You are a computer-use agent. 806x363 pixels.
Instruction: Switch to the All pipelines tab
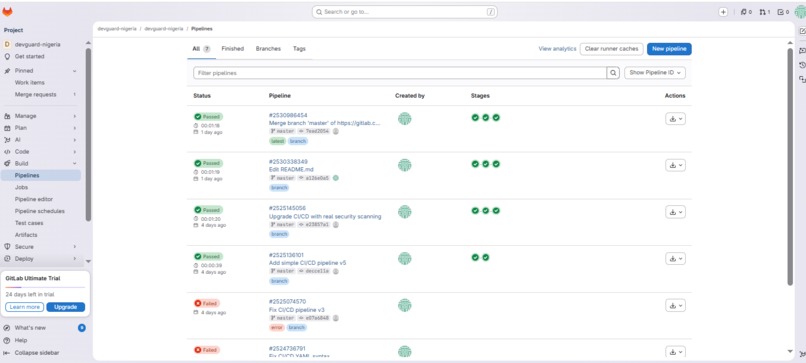[x=202, y=49]
